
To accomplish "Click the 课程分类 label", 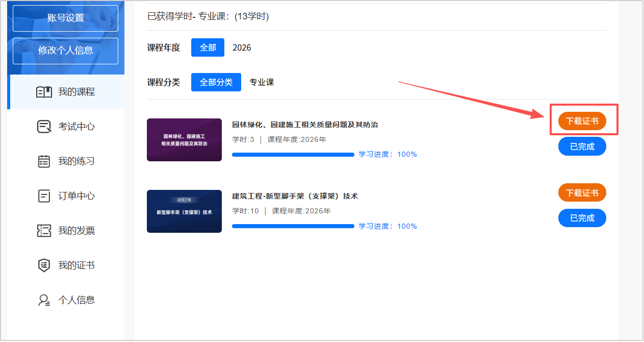I will tap(164, 82).
